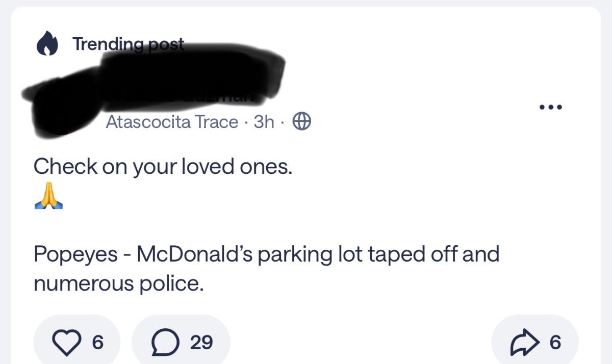Screen dimensions: 612x364
Task: Open the "Trending post" label
Action: pyautogui.click(x=128, y=44)
